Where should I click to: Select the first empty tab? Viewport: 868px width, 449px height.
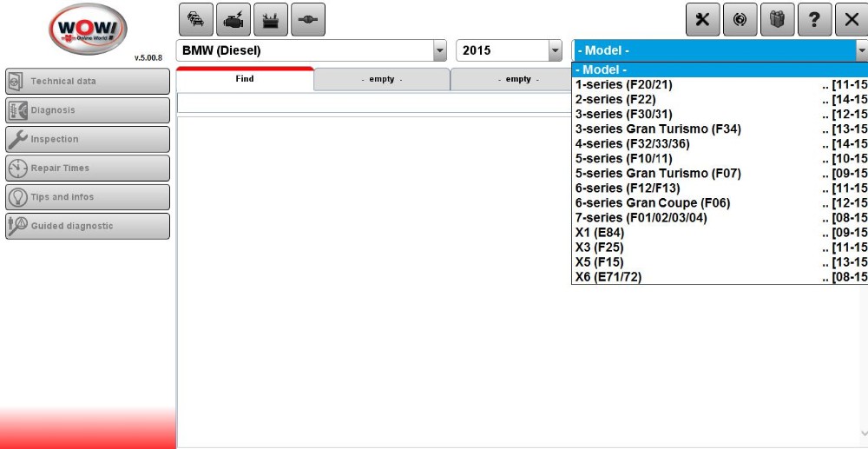tap(382, 79)
